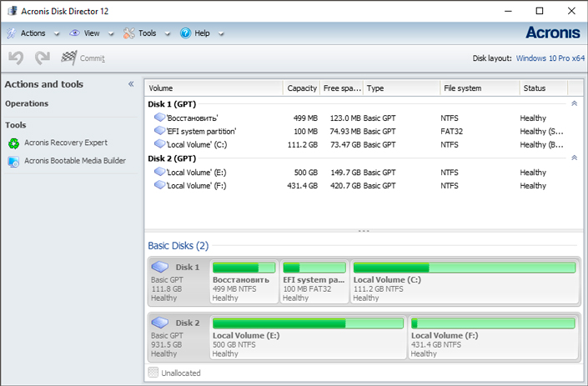The width and height of the screenshot is (588, 386).
Task: Click the '111.8 GB' Disk 1 size label
Action: pos(167,289)
